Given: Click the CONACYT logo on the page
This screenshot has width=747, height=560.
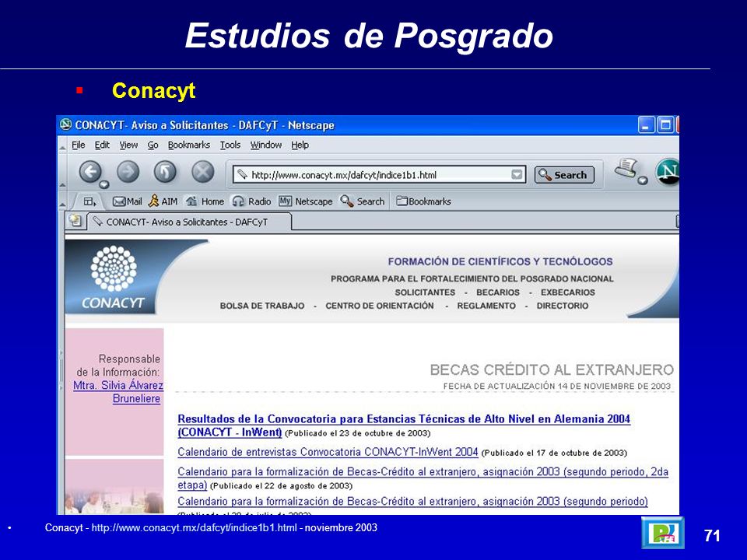Looking at the screenshot, I should point(113,277).
